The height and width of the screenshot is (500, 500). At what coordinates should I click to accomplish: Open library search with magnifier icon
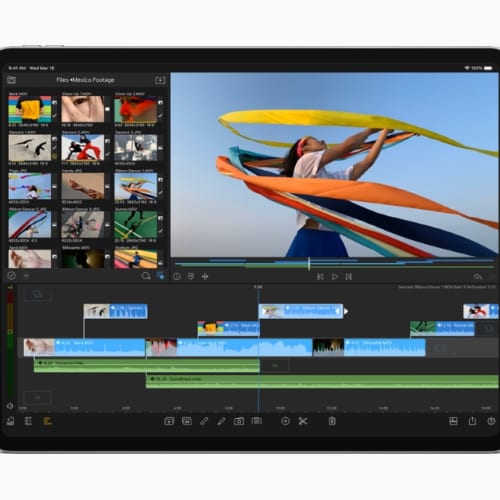tap(146, 276)
